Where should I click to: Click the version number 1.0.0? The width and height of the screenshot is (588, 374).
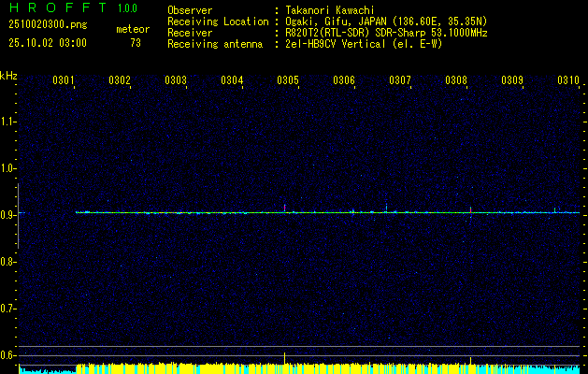127,7
